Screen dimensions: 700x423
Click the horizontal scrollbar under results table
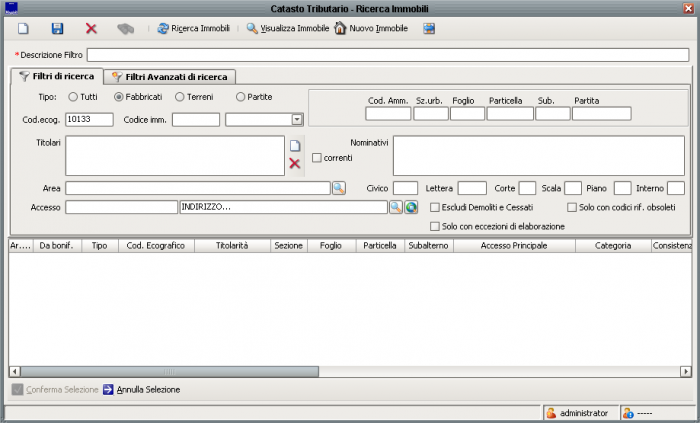(x=340, y=372)
